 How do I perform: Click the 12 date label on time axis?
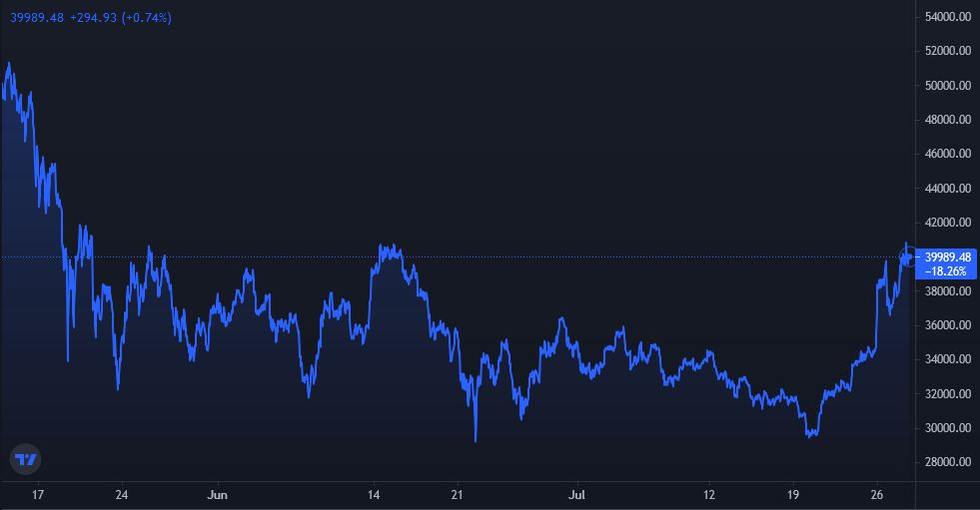coord(708,495)
